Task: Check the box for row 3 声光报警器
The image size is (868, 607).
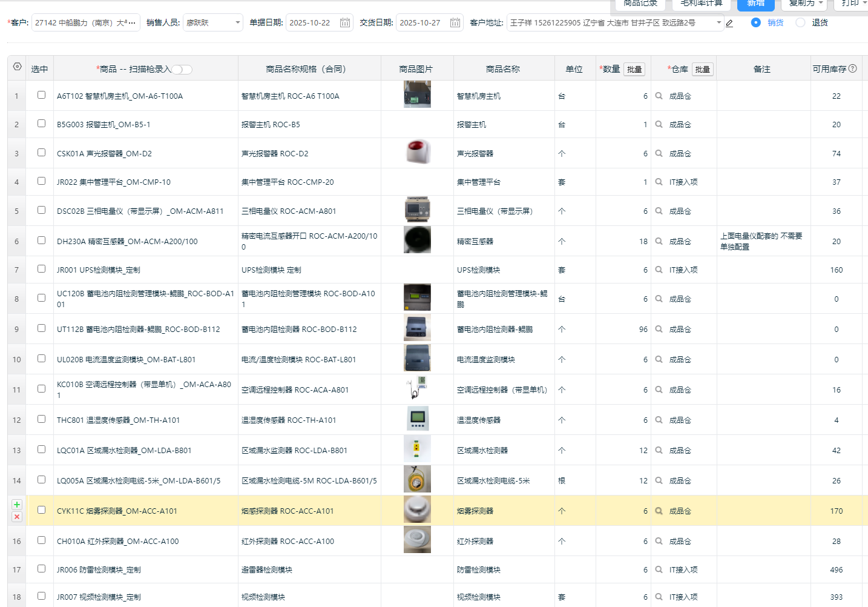Action: tap(41, 153)
